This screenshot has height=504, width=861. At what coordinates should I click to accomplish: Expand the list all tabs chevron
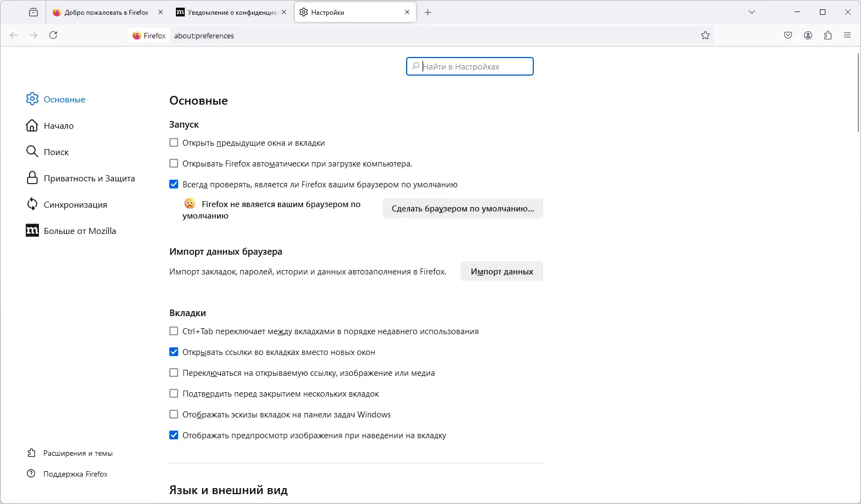(x=752, y=12)
